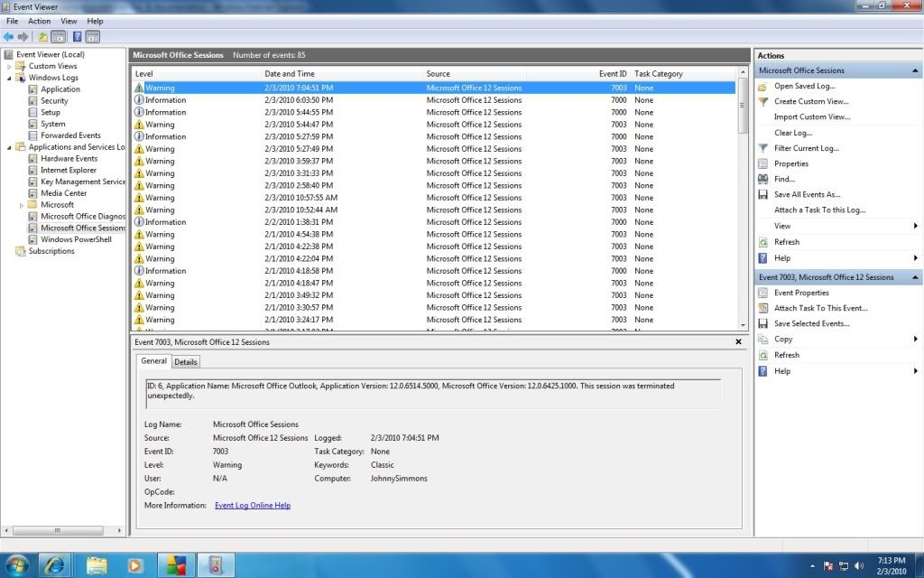This screenshot has width=924, height=578.
Task: Click the Save All Events As disk icon
Action: point(763,194)
